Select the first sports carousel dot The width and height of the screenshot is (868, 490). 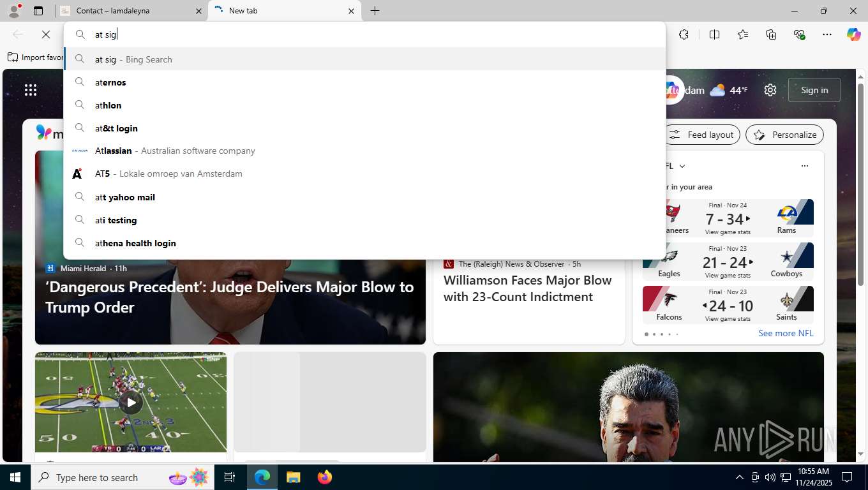647,334
